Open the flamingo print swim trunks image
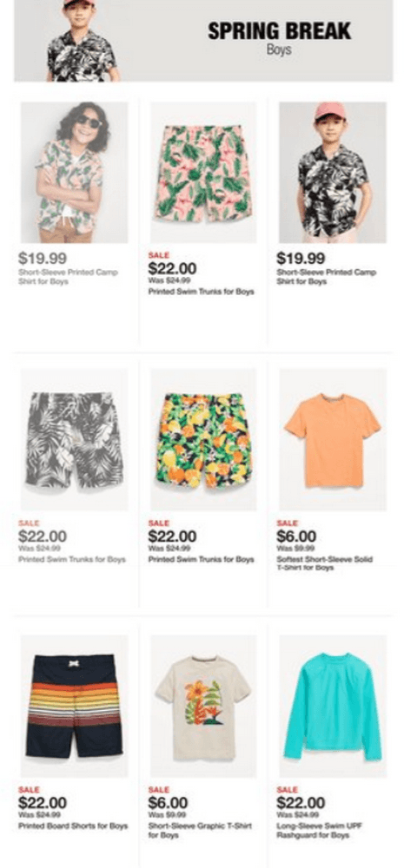The image size is (404, 868). point(203,172)
